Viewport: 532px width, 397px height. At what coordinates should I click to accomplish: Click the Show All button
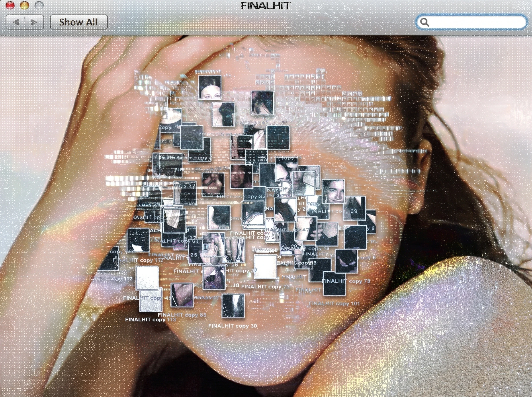coord(79,22)
